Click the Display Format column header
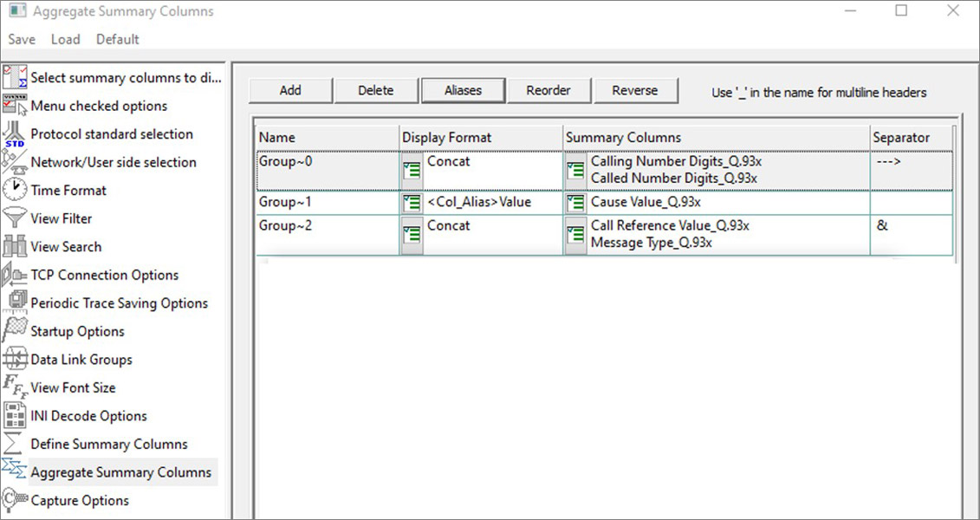This screenshot has height=520, width=980. 481,138
